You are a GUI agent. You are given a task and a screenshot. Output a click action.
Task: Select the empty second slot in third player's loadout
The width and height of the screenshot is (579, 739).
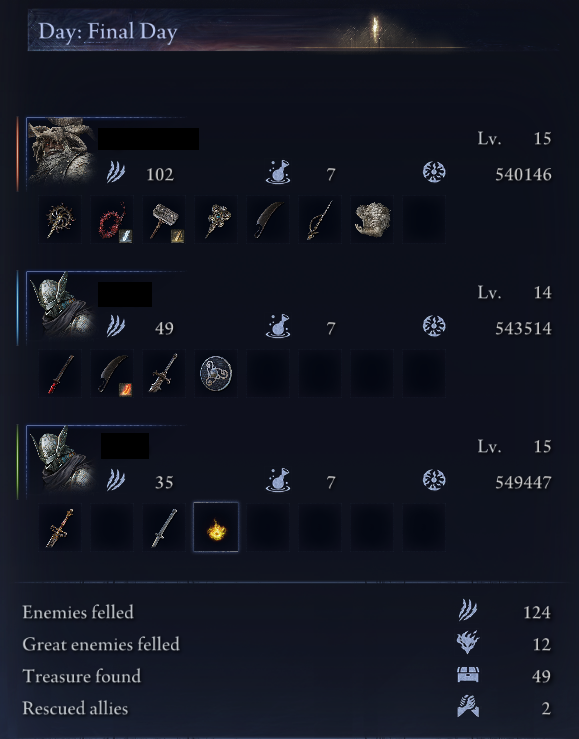pyautogui.click(x=112, y=527)
